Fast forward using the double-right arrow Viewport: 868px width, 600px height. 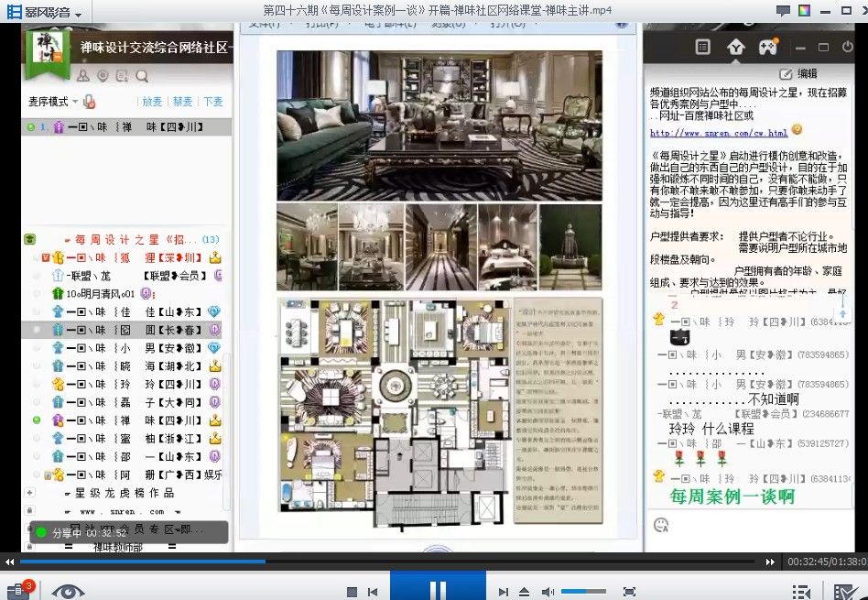pos(770,562)
